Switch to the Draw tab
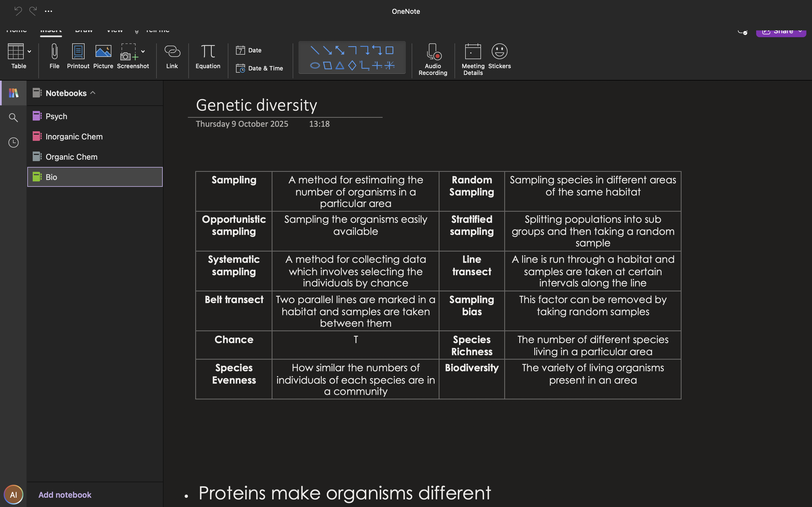The image size is (812, 507). coord(83,30)
